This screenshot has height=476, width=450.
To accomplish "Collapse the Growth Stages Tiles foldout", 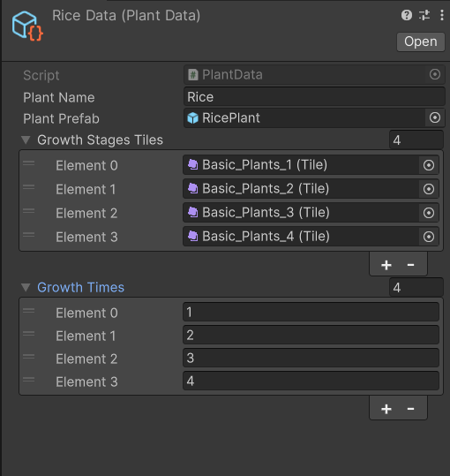I will (26, 140).
